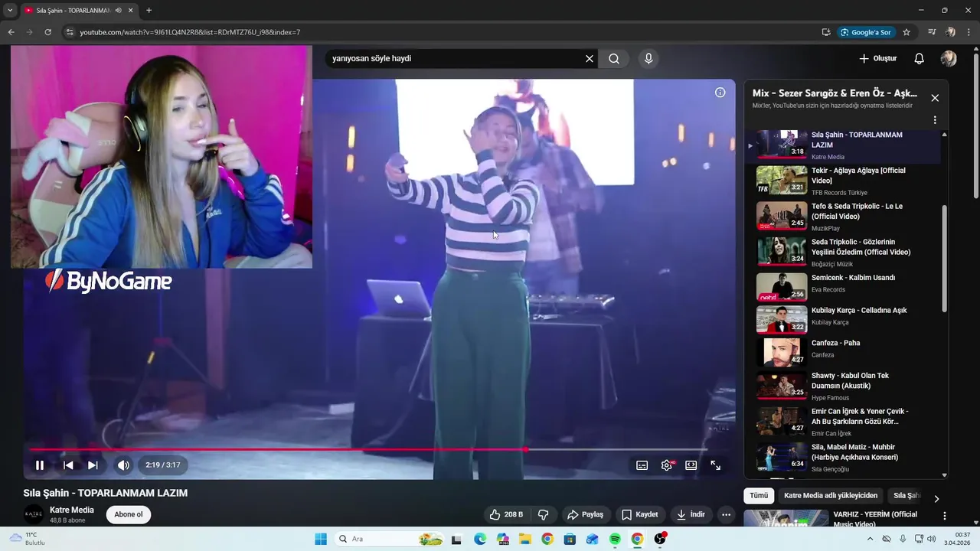This screenshot has height=551, width=980.
Task: Save video with Kaydet button
Action: 639,514
